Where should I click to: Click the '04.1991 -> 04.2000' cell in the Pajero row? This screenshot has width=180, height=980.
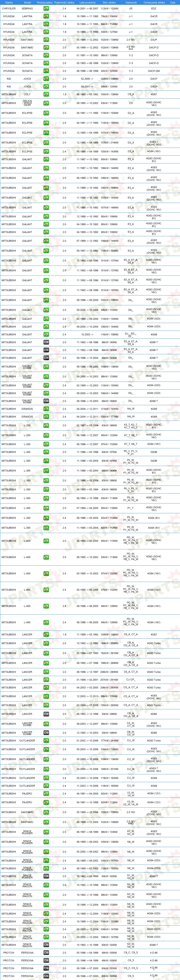pos(87,794)
